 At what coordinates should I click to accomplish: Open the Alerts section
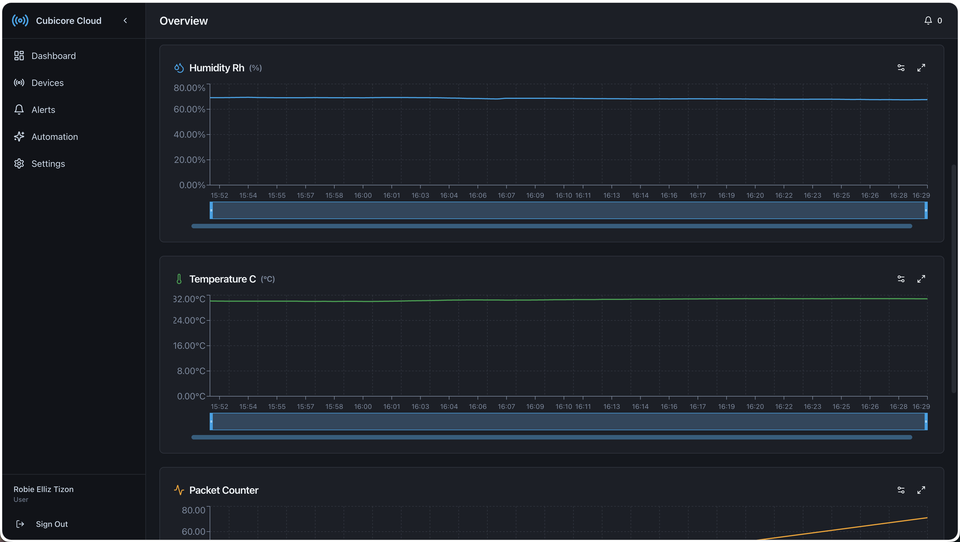(x=73, y=110)
